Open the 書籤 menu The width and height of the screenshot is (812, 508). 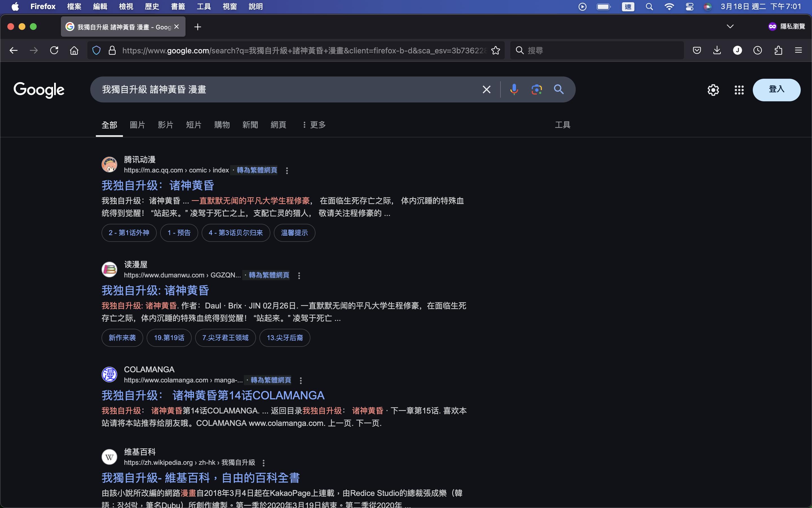coord(178,7)
